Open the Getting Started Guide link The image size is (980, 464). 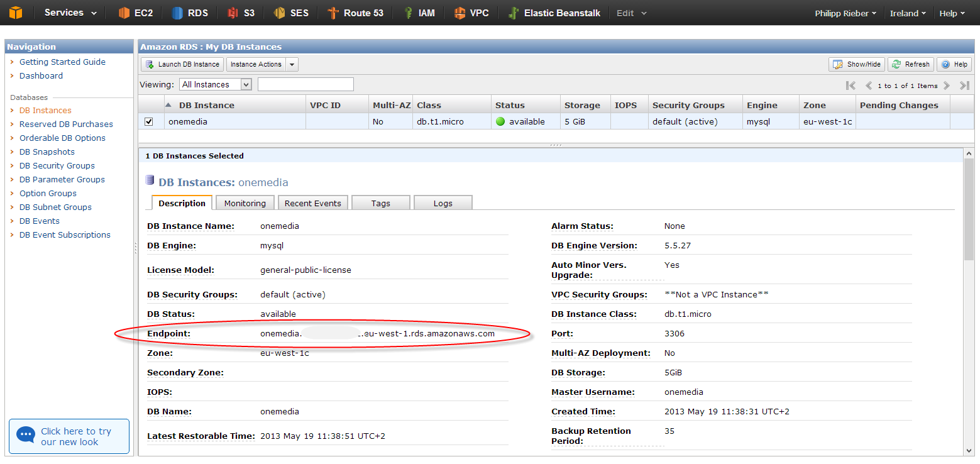click(62, 62)
